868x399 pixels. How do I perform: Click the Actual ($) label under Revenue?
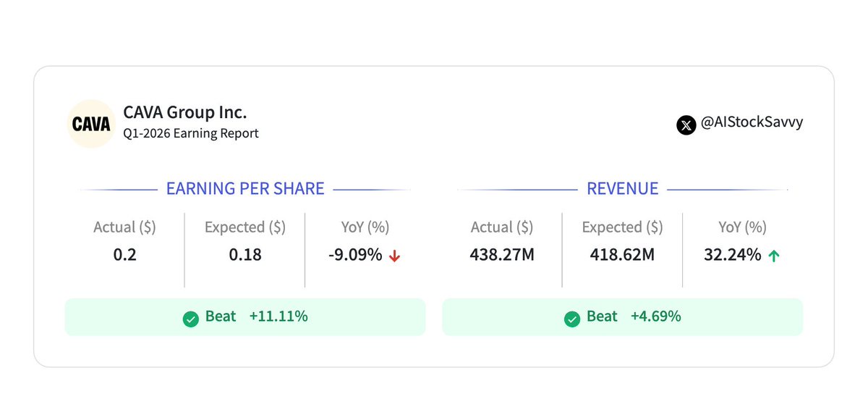pyautogui.click(x=502, y=227)
